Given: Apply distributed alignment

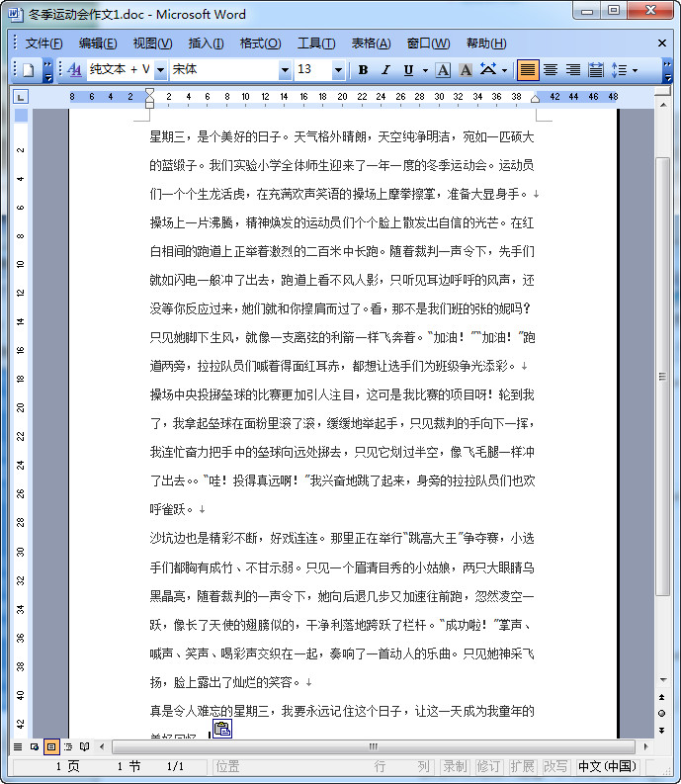Looking at the screenshot, I should coord(596,70).
